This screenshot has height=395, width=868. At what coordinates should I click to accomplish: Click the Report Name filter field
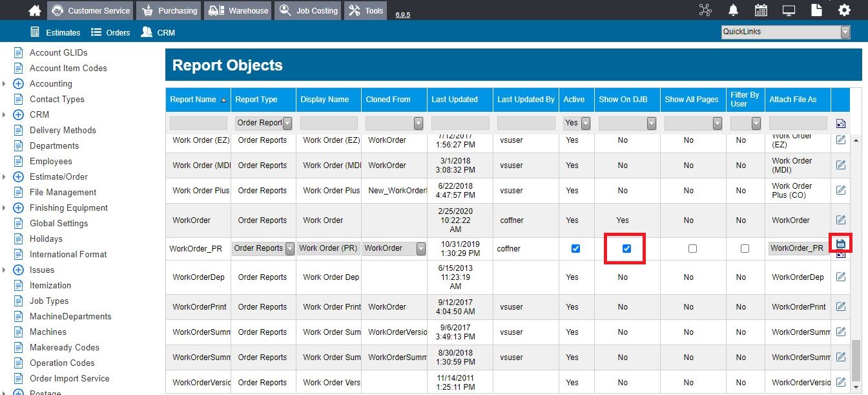[x=198, y=123]
